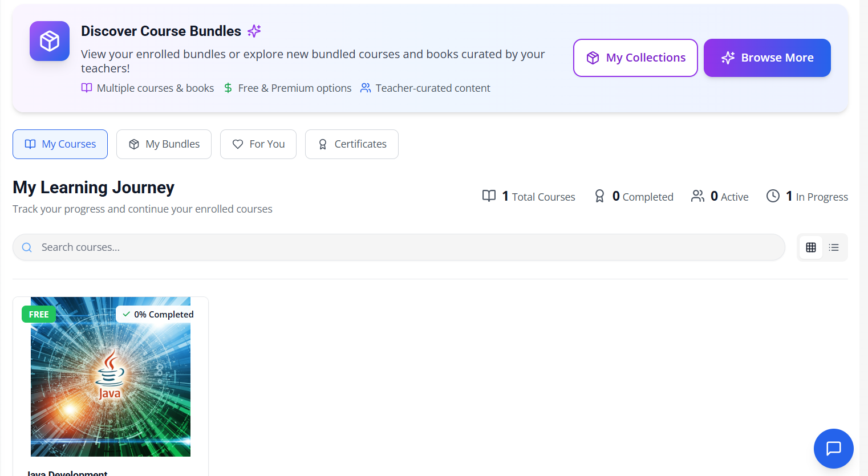
Task: Toggle the 0% Completed badge checkmark
Action: [x=126, y=314]
